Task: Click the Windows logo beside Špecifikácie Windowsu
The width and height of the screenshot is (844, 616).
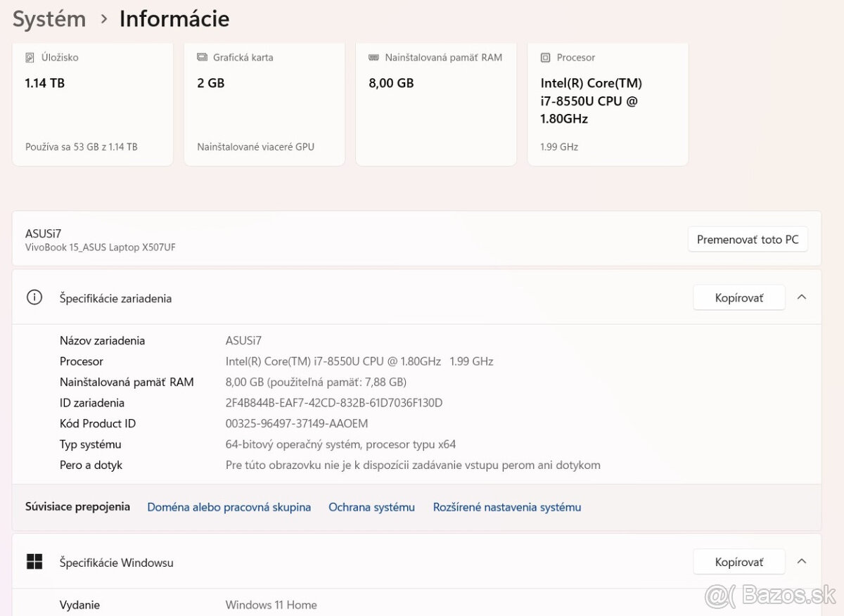Action: (34, 562)
